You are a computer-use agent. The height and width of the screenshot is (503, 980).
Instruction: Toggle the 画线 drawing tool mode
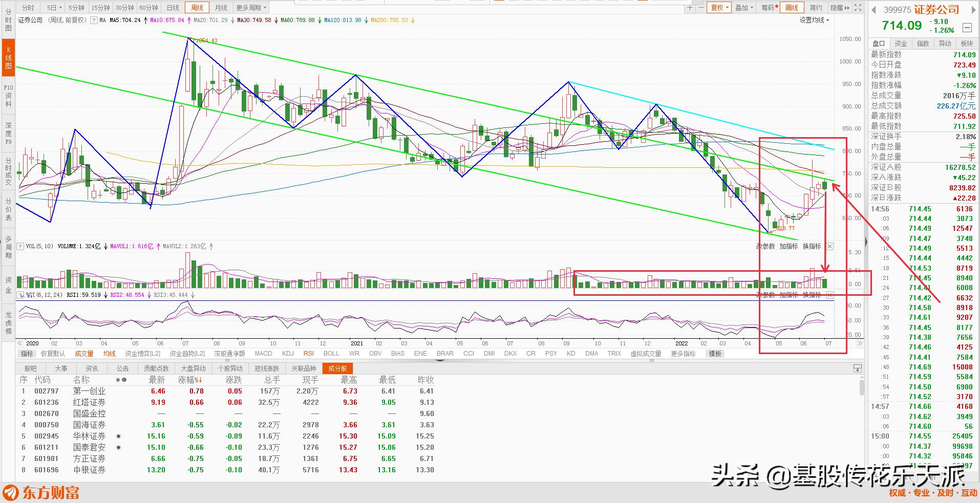click(792, 8)
